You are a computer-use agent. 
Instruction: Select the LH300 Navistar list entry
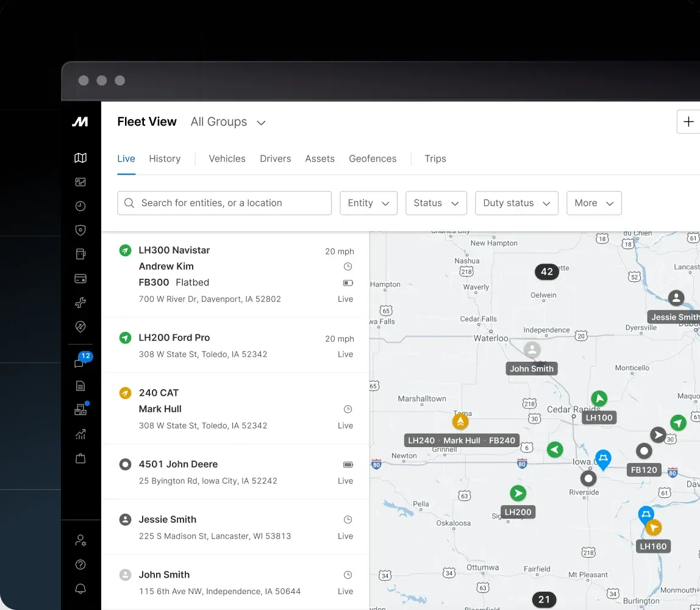tap(236, 274)
